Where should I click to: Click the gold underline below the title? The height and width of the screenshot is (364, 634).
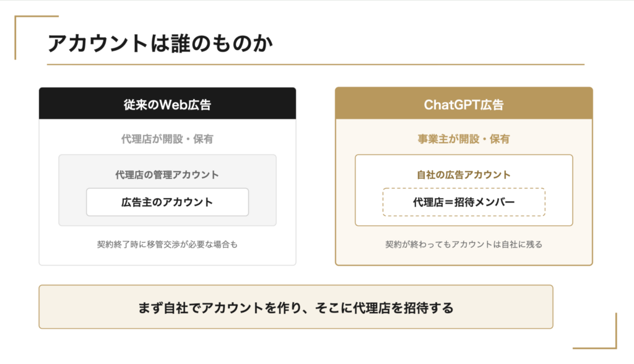pyautogui.click(x=316, y=64)
